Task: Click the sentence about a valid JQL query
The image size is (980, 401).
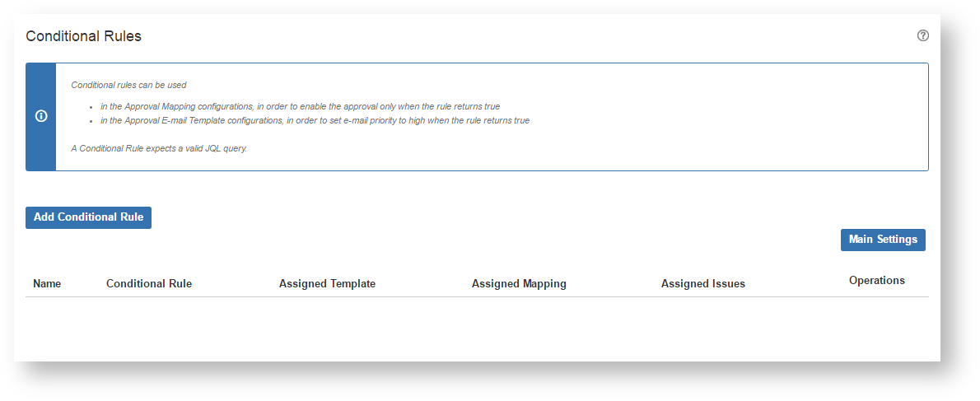Action: pos(159,149)
